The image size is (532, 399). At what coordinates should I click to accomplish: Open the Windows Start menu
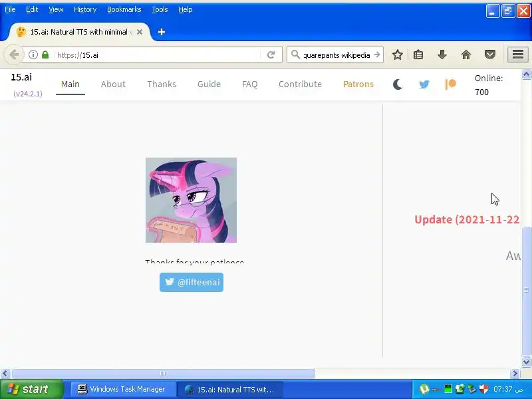31,389
